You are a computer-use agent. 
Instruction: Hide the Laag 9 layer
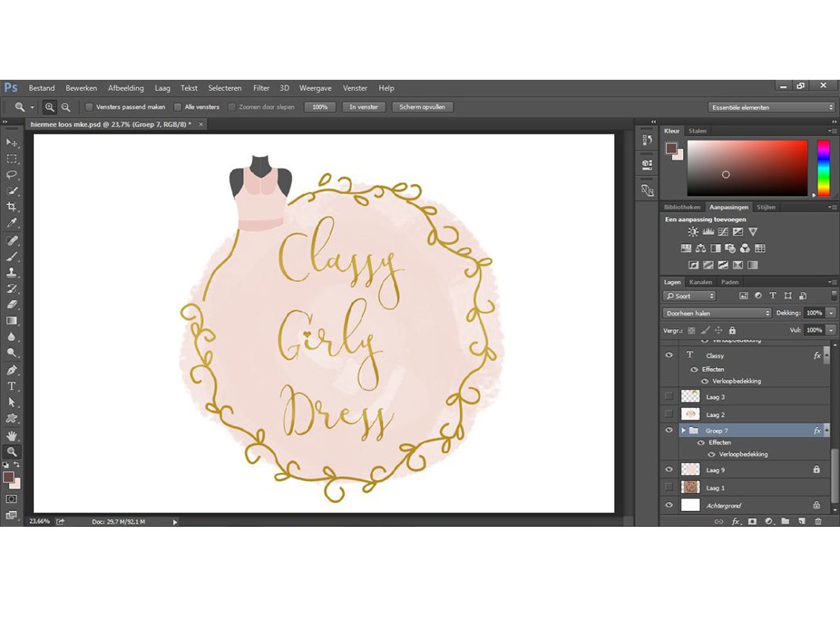click(669, 470)
